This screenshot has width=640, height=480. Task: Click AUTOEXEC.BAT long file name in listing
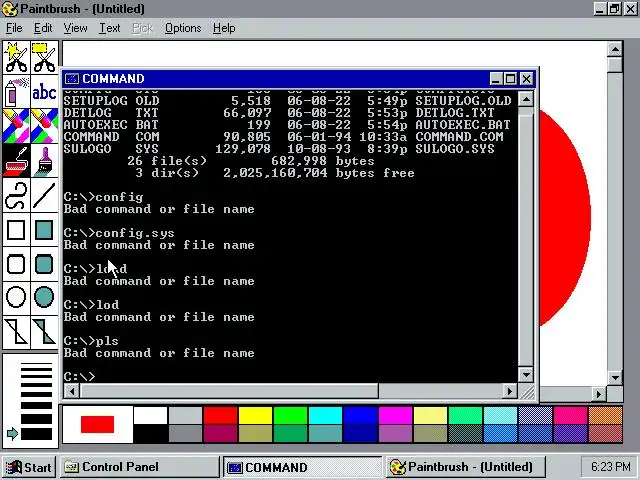[463, 124]
